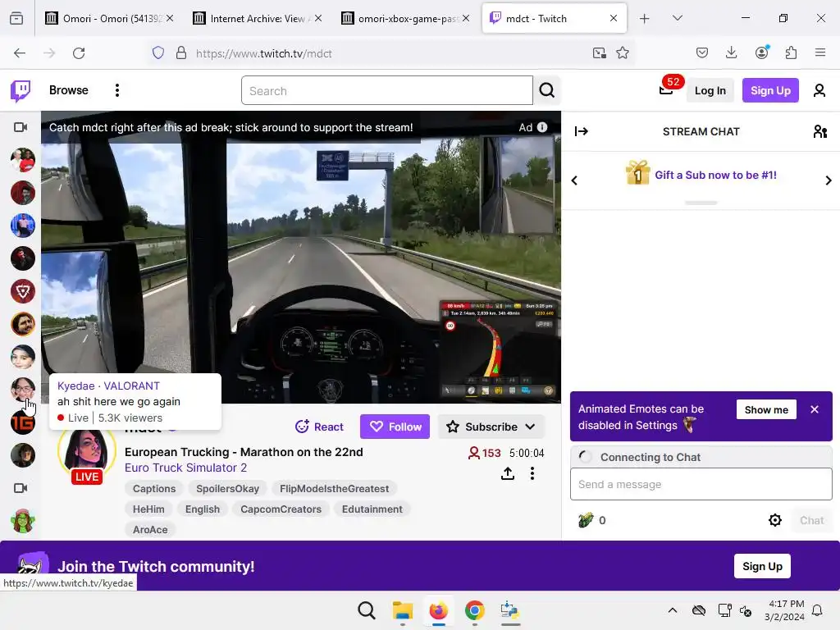Open File Explorer from taskbar
Image resolution: width=840 pixels, height=630 pixels.
point(403,610)
